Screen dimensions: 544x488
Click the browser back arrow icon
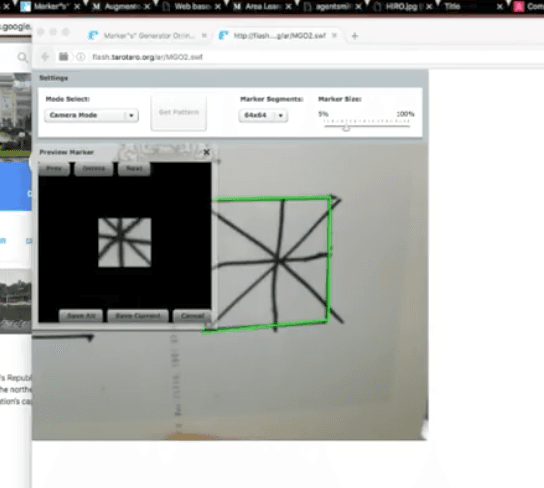(x=45, y=57)
